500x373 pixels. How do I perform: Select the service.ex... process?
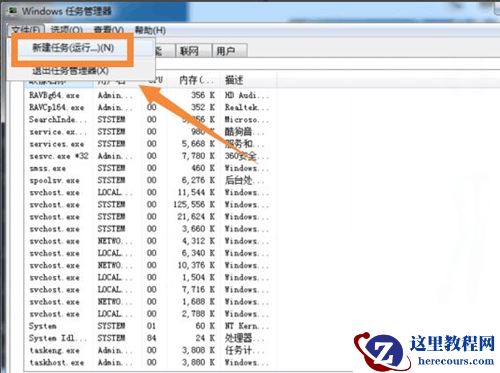pyautogui.click(x=58, y=132)
